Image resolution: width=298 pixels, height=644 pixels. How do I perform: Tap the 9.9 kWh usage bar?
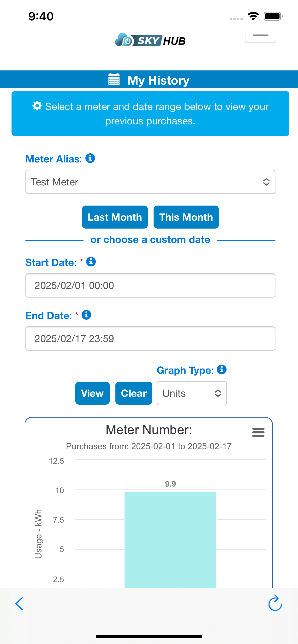[x=170, y=540]
